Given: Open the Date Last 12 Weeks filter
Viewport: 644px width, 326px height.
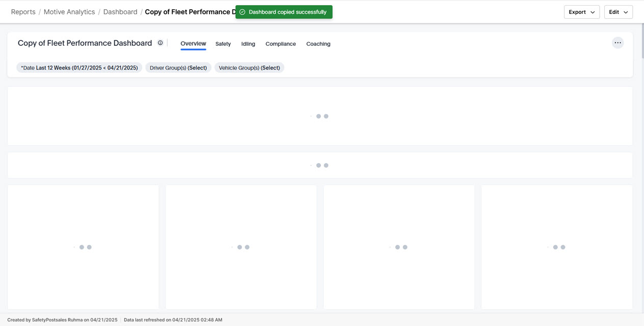Looking at the screenshot, I should 79,67.
